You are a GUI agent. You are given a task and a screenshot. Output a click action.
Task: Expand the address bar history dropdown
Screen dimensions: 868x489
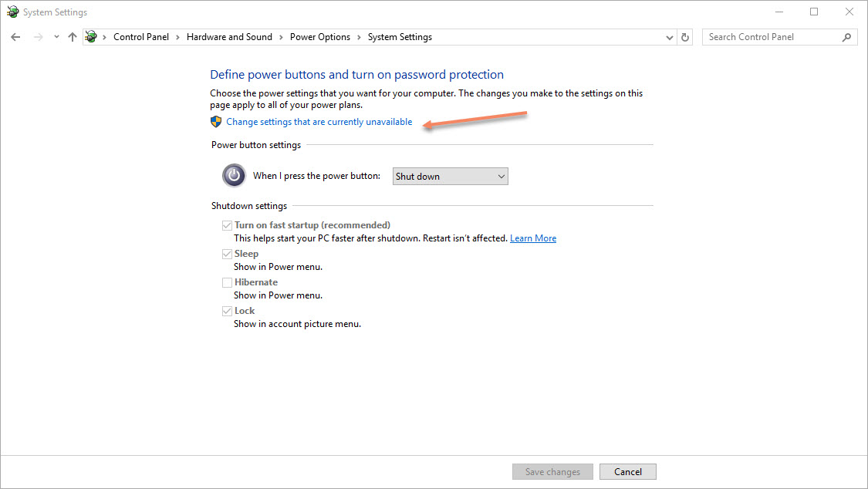(x=669, y=36)
